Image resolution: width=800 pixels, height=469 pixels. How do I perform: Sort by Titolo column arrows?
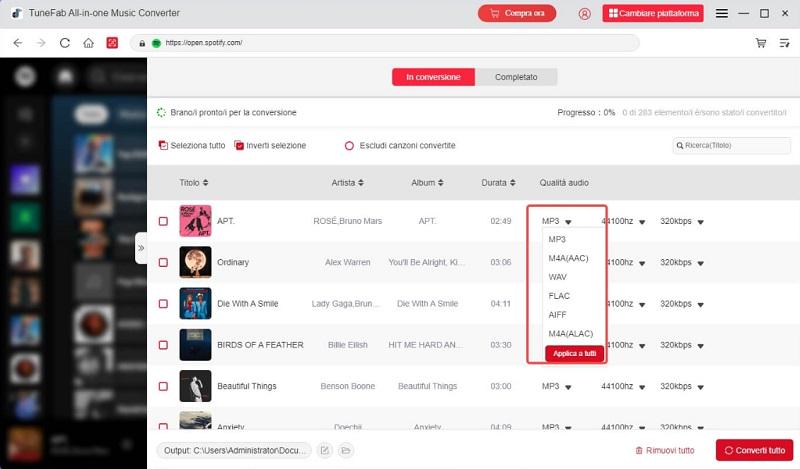point(205,183)
